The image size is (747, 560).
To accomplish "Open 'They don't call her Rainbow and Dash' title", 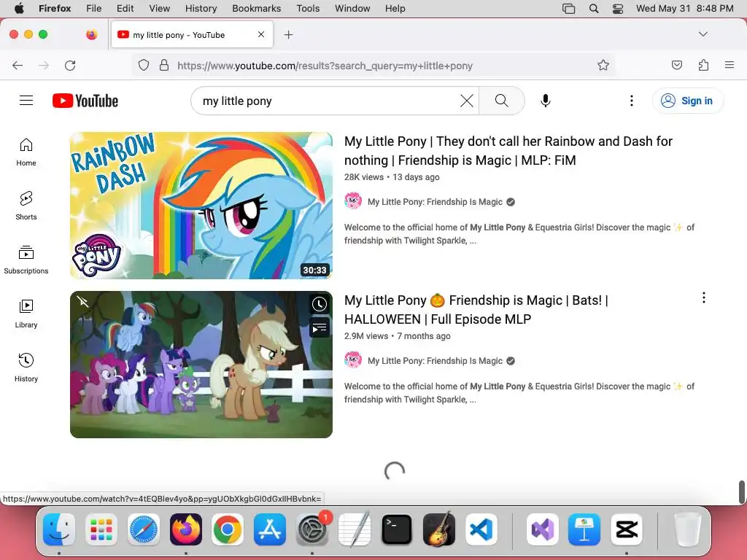I will [508, 150].
